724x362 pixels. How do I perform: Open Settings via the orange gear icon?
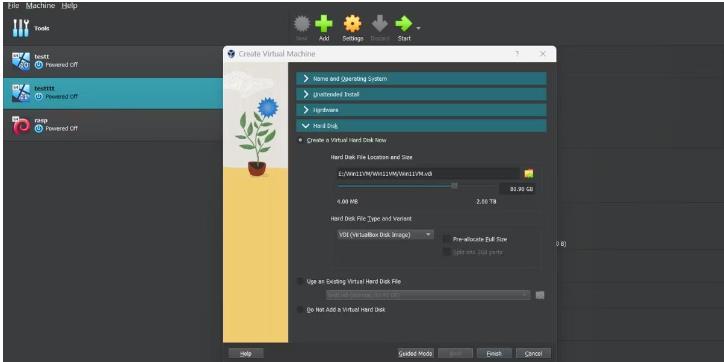(352, 24)
